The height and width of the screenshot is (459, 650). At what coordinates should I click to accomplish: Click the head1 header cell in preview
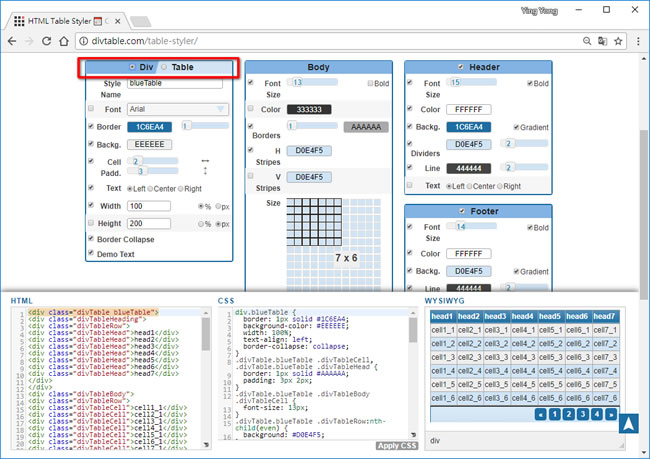pos(442,316)
